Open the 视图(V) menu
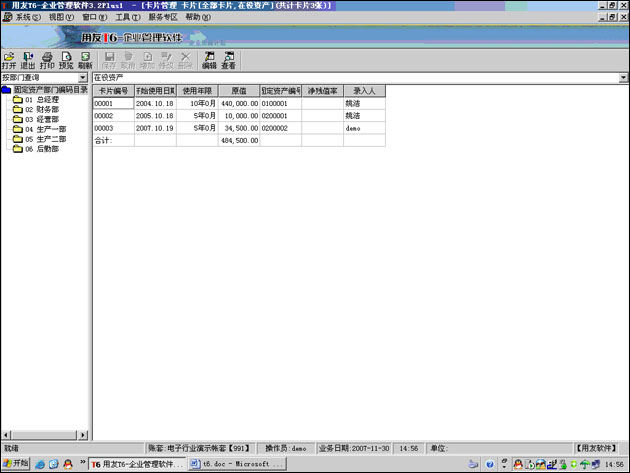 tap(61, 17)
